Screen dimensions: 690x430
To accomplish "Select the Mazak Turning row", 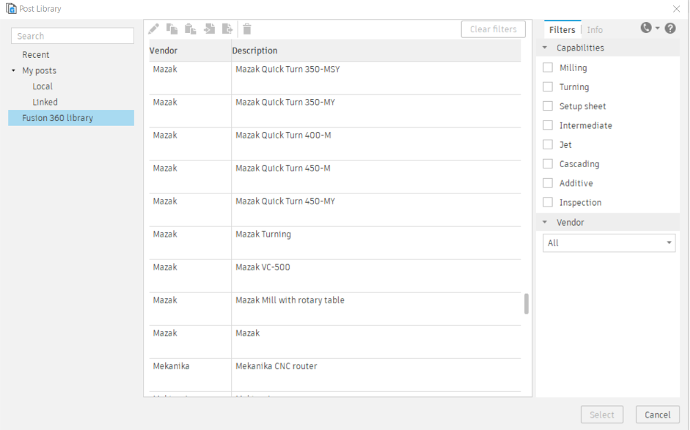I will (x=335, y=243).
